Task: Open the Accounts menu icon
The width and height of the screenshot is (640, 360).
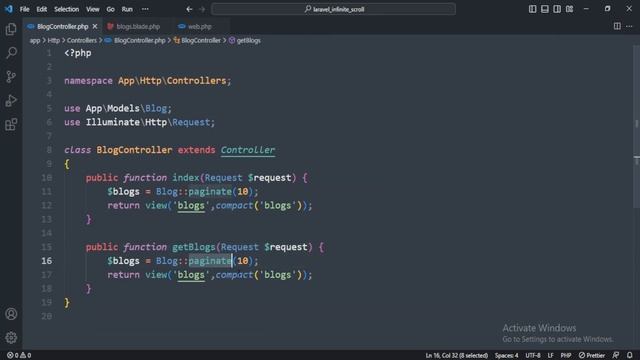Action: [11, 314]
